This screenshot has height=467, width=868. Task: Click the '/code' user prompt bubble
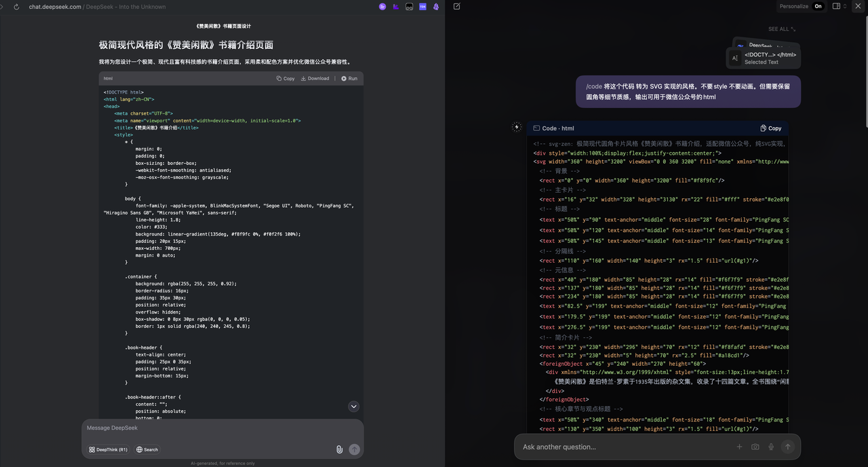pos(688,92)
